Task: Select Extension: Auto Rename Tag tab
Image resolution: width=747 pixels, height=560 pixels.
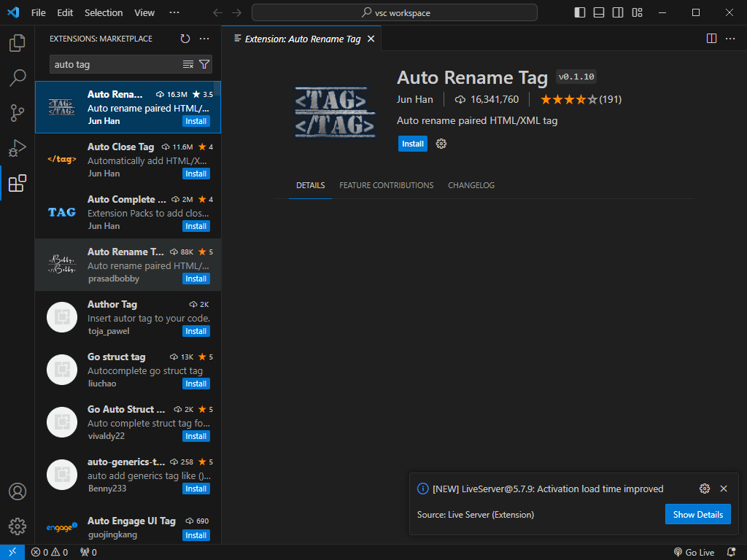Action: coord(301,39)
